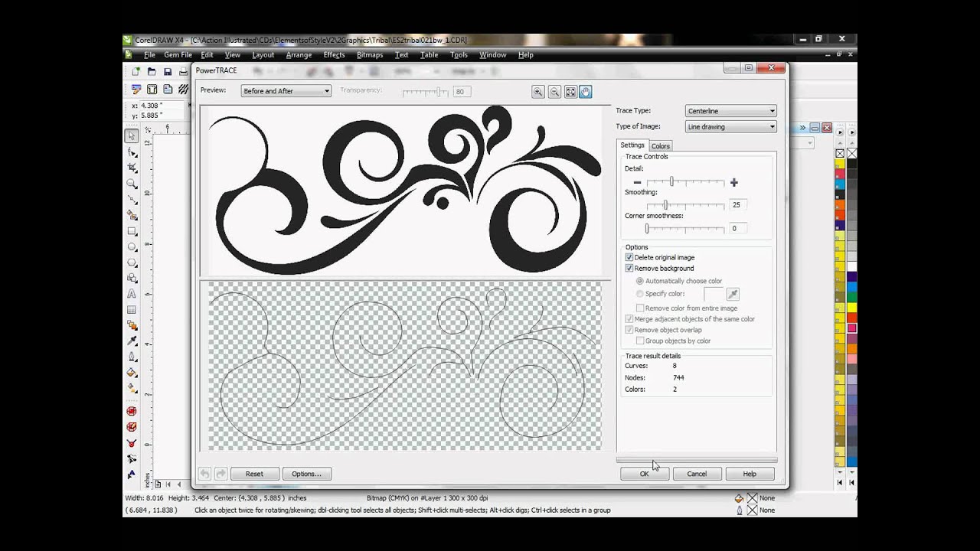Select the Rectangle tool in the toolbox
980x551 pixels.
[x=132, y=231]
